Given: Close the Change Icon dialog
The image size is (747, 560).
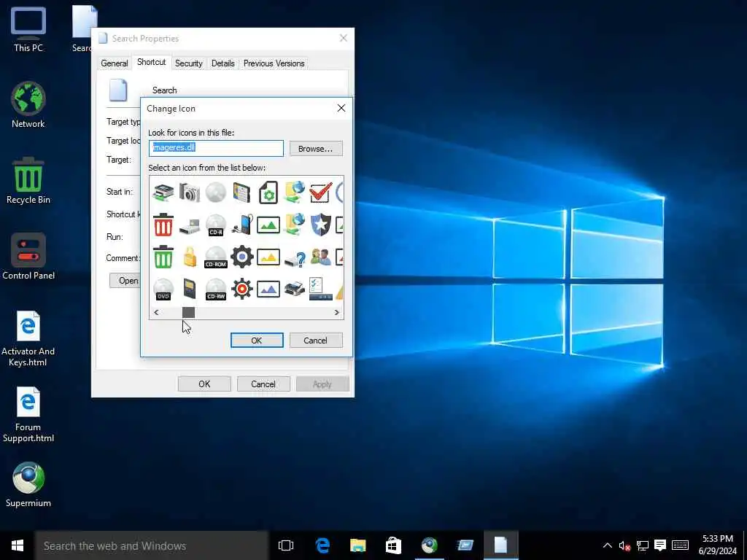Looking at the screenshot, I should (341, 108).
